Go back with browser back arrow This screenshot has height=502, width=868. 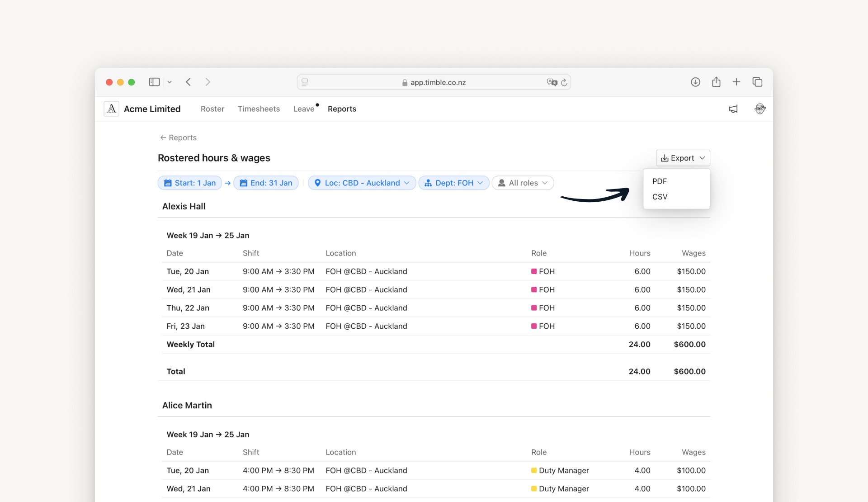189,82
